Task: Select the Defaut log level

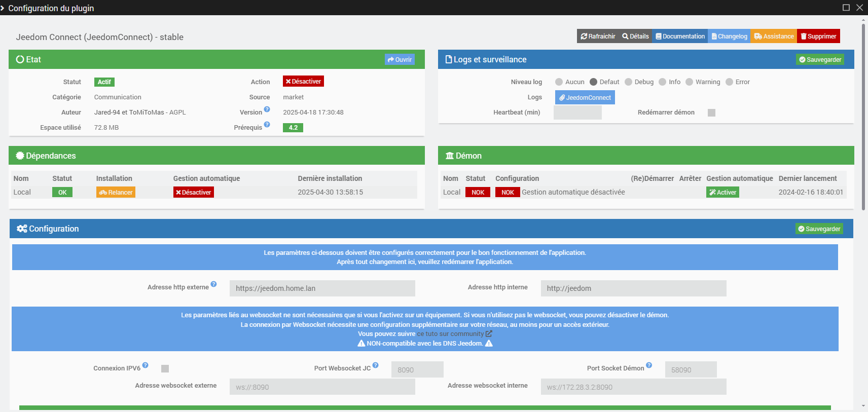Action: click(593, 82)
